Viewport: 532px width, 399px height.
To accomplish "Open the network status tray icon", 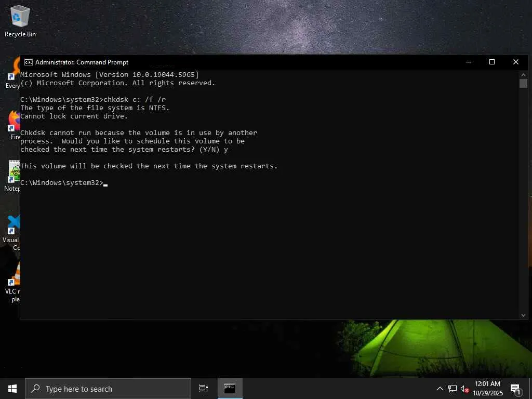I will tap(453, 389).
